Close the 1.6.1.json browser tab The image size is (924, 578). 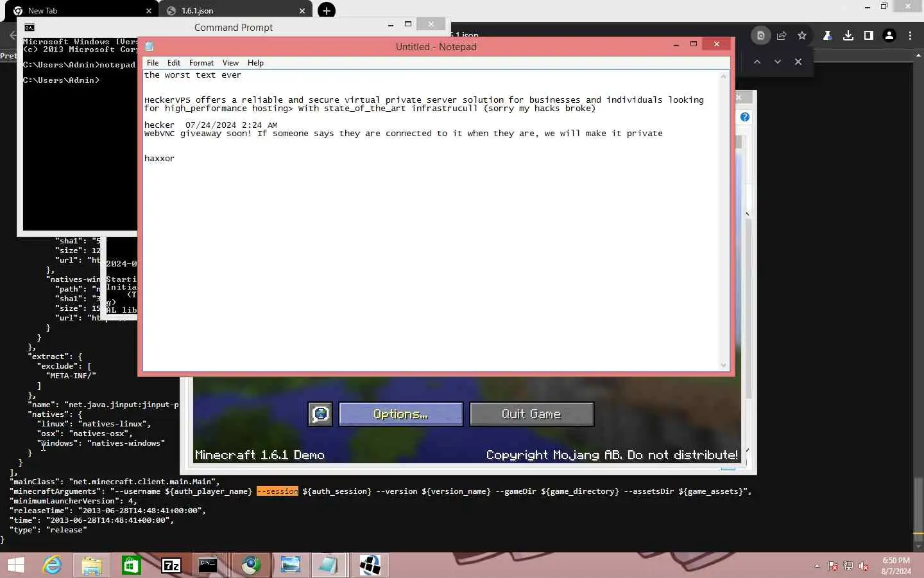click(302, 11)
